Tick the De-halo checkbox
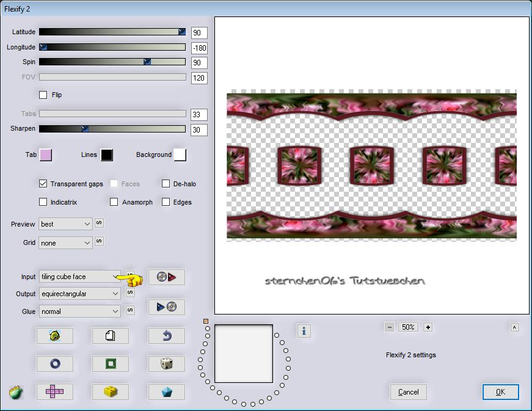 (166, 184)
